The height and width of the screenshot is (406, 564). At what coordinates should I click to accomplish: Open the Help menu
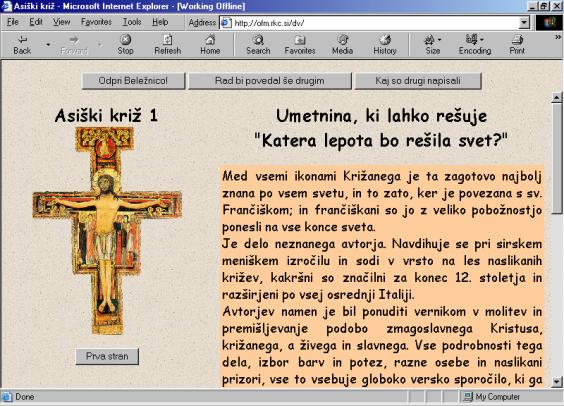tap(160, 22)
